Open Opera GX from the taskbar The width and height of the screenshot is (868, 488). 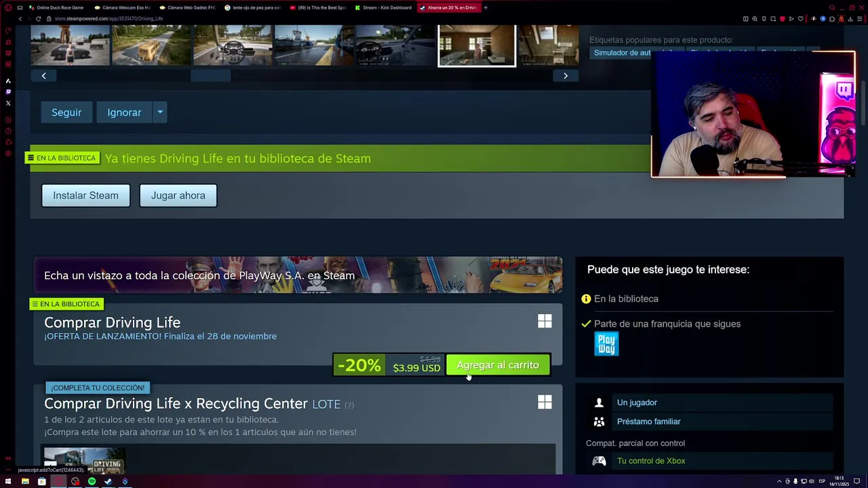[59, 481]
